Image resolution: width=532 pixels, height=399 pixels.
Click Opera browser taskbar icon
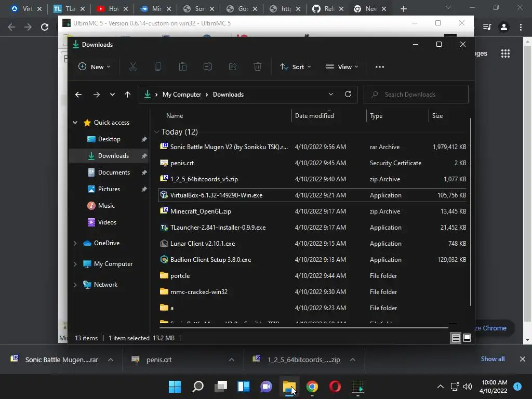(x=335, y=387)
